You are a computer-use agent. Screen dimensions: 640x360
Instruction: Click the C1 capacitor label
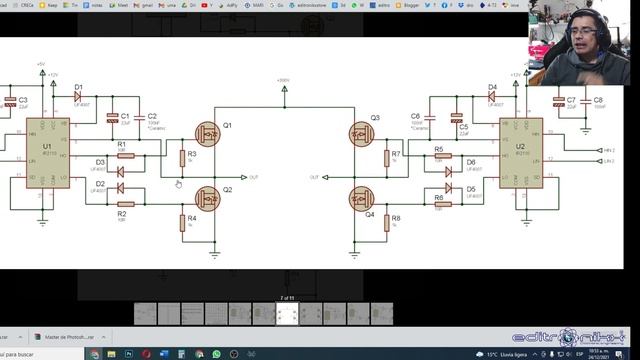[x=125, y=116]
